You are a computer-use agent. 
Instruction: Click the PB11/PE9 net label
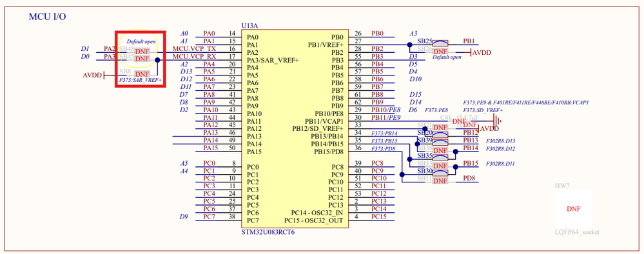386,117
